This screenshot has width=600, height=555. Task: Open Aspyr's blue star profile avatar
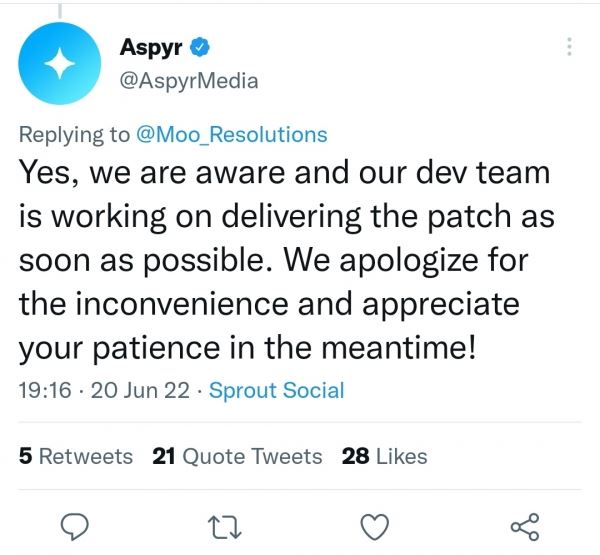(x=60, y=63)
